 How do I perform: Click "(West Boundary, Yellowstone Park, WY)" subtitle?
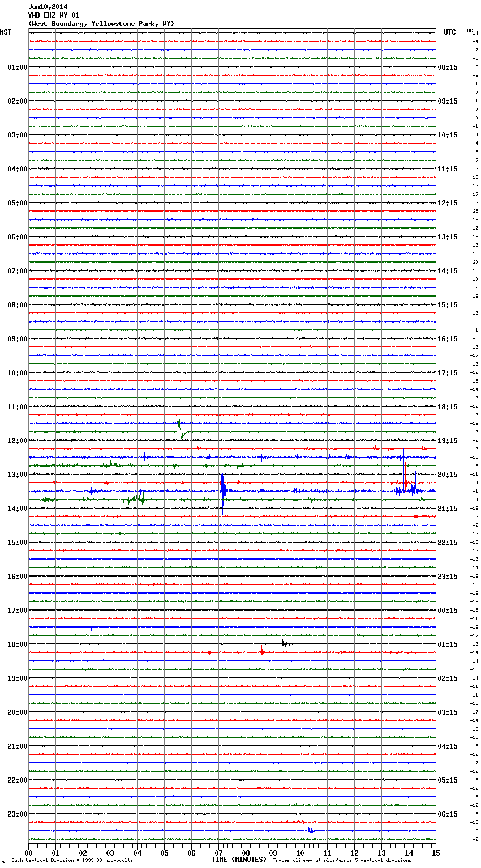pyautogui.click(x=101, y=24)
